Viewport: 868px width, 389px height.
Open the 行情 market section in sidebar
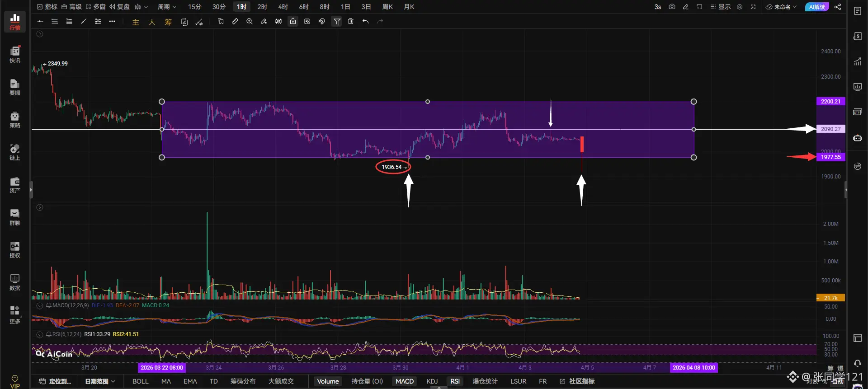(15, 22)
